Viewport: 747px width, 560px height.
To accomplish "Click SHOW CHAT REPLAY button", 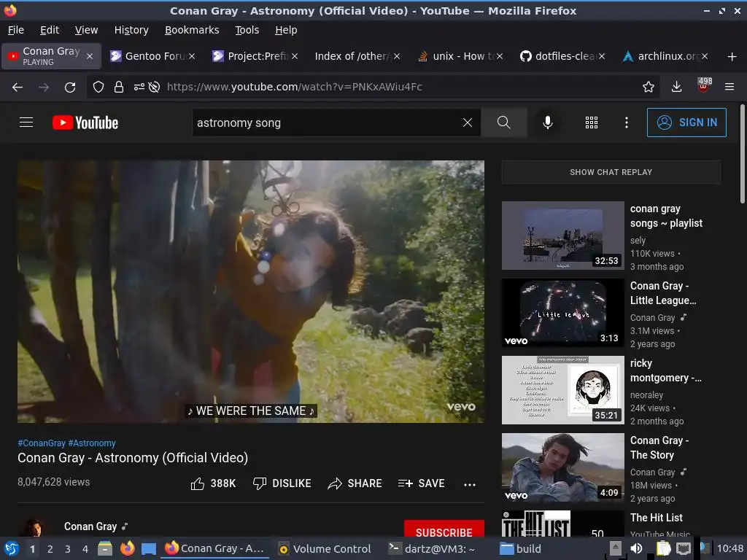I will point(611,172).
